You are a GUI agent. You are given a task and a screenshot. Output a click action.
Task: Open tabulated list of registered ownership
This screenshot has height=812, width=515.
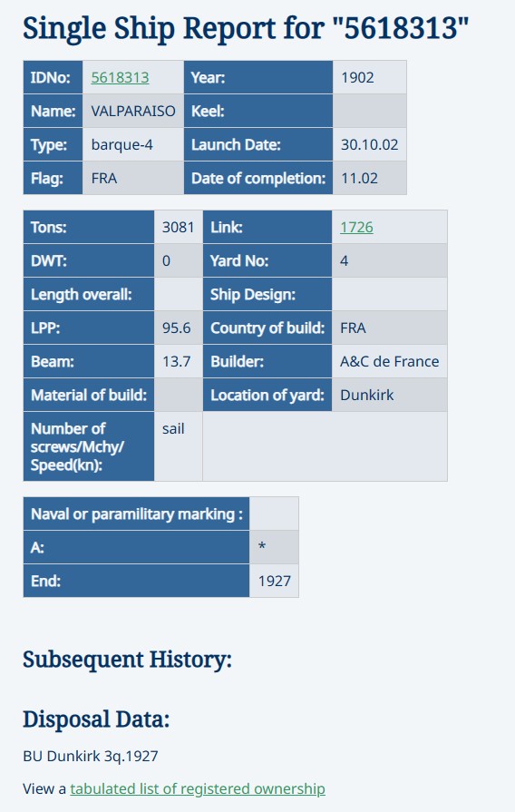pyautogui.click(x=198, y=788)
